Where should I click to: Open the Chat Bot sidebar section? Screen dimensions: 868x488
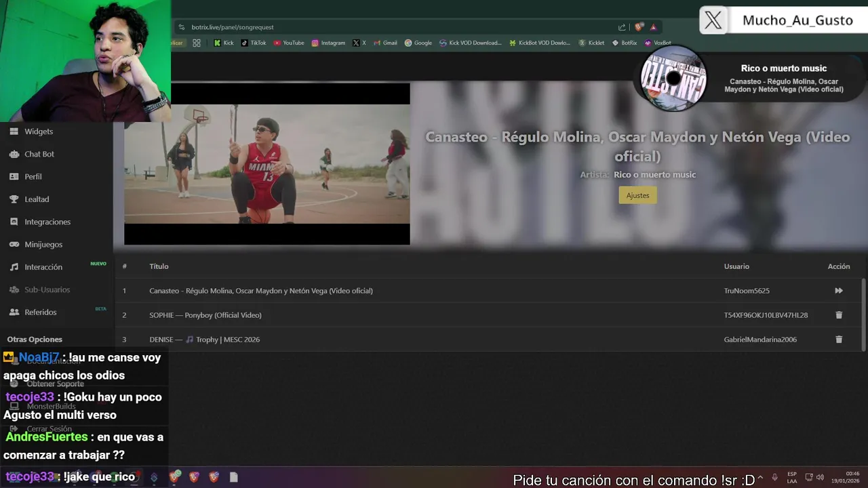[x=39, y=154]
